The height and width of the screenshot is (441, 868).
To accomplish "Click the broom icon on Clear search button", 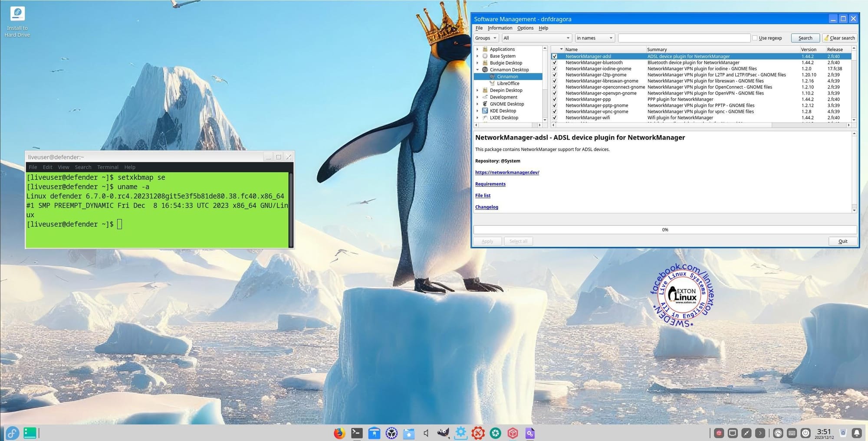I will click(x=826, y=38).
